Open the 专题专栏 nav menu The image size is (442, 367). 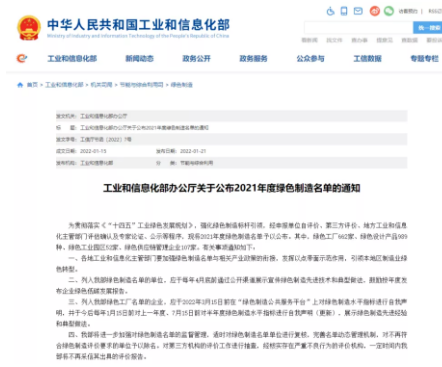[424, 59]
